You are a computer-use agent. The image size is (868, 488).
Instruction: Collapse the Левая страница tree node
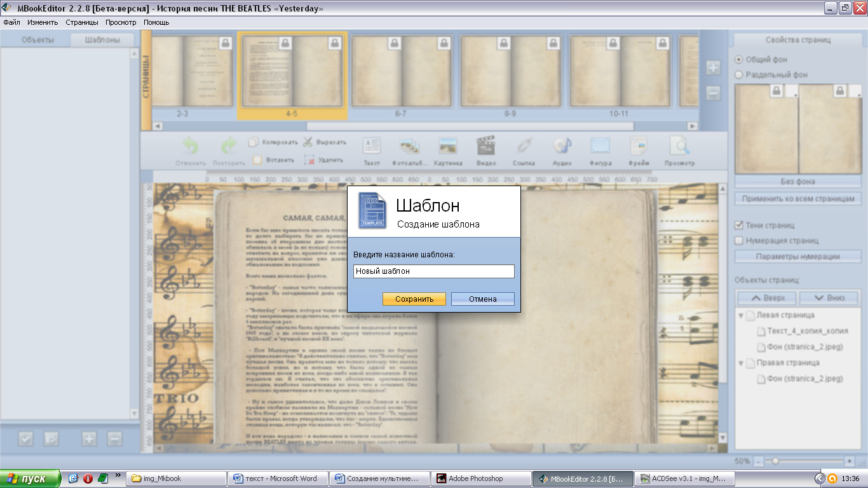[x=741, y=315]
